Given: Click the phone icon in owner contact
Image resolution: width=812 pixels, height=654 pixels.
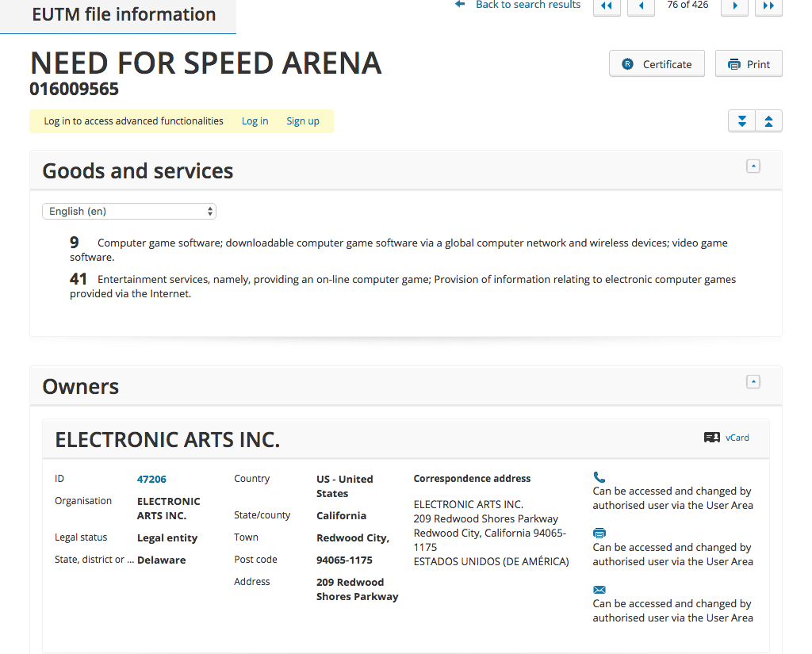Looking at the screenshot, I should pos(599,477).
